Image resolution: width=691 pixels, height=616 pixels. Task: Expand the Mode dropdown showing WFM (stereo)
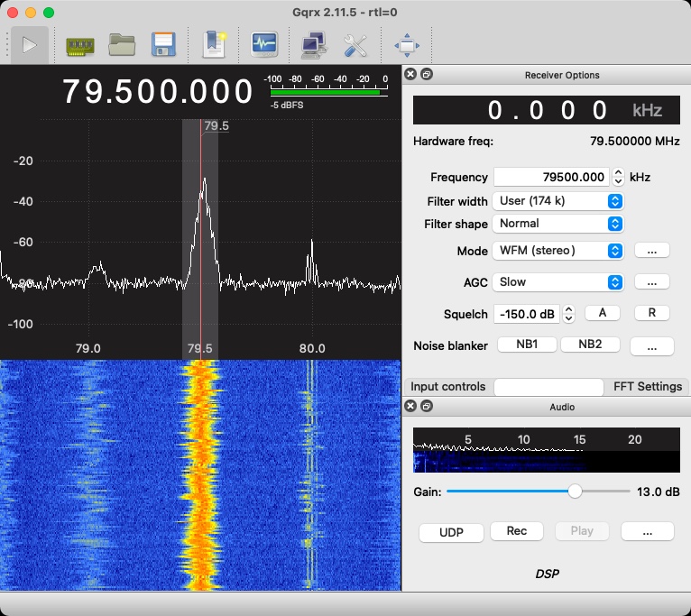tap(558, 251)
